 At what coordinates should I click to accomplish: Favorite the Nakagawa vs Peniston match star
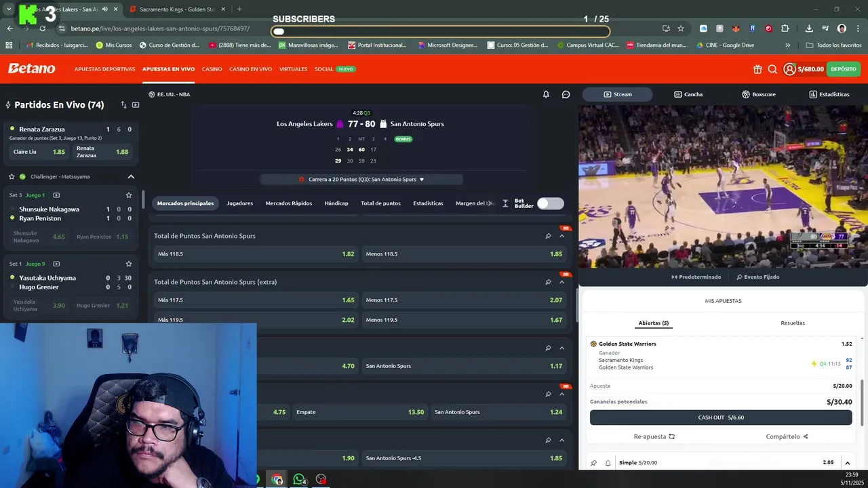128,195
